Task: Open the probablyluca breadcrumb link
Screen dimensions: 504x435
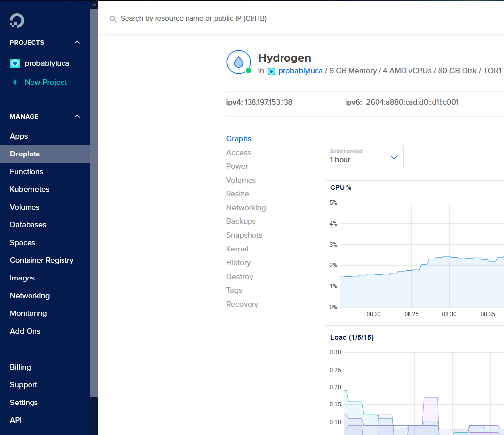Action: click(x=300, y=71)
